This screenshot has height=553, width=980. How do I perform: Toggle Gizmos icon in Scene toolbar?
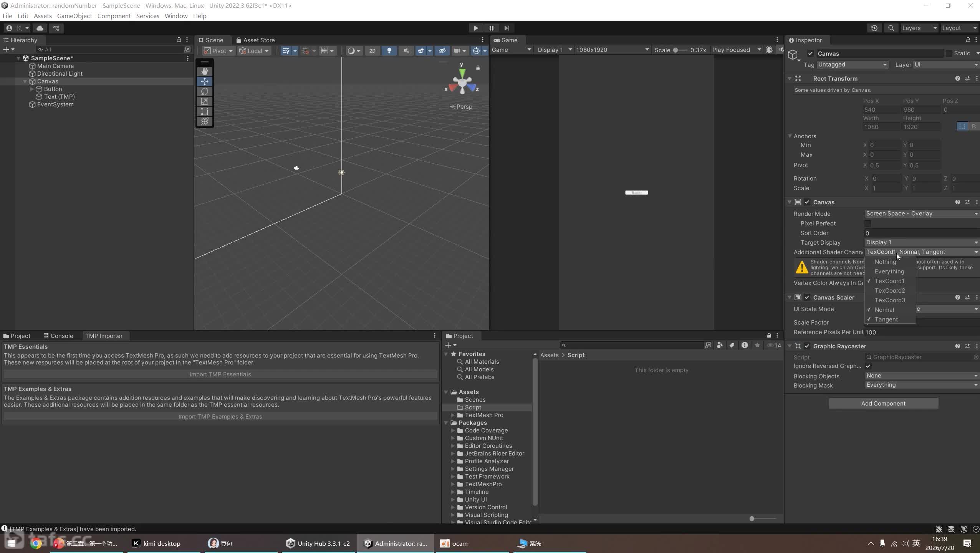pos(476,51)
